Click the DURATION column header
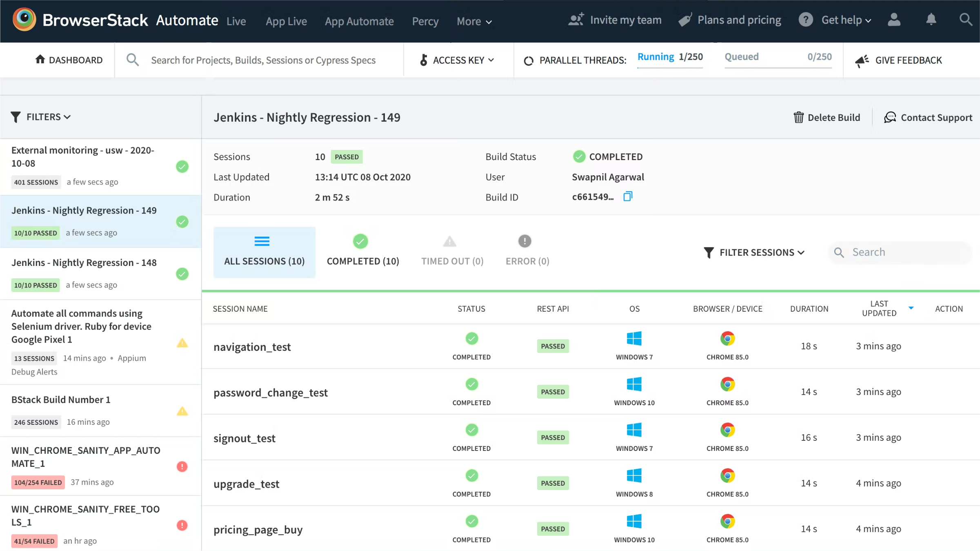980x551 pixels. [809, 309]
